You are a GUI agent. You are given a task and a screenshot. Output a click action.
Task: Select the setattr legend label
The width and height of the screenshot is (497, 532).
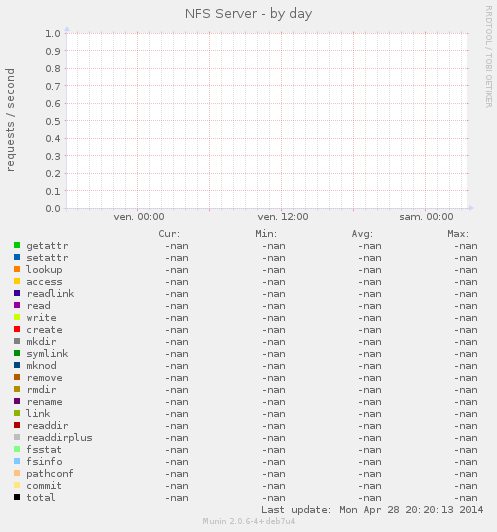pos(47,258)
